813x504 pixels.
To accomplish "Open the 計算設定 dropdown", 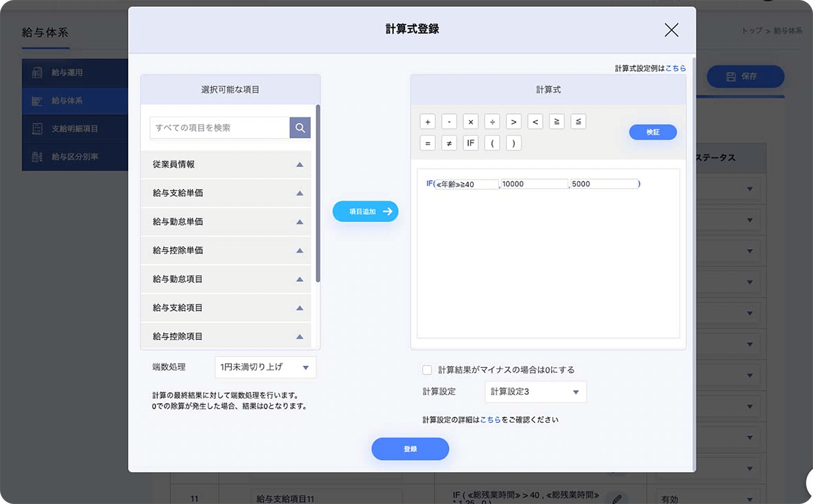I will [x=535, y=392].
